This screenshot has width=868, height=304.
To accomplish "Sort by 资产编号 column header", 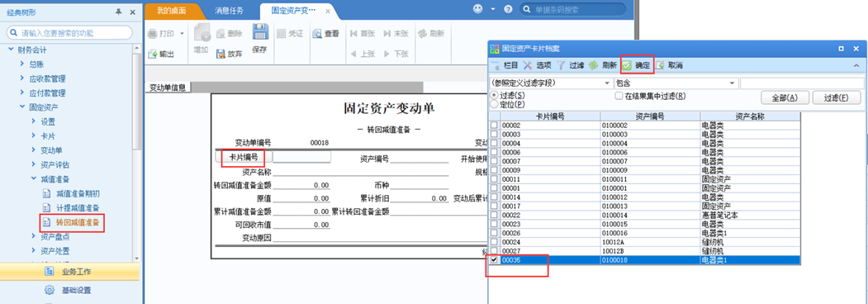I will point(650,116).
